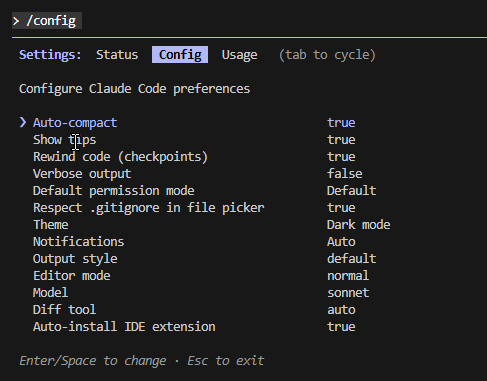The image size is (487, 381).
Task: Click the Esc to exit hint
Action: pyautogui.click(x=226, y=361)
